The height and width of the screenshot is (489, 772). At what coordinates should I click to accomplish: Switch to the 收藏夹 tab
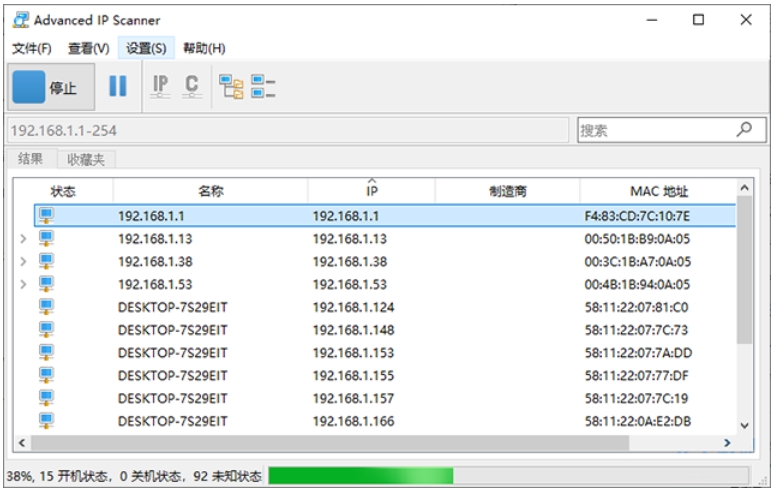pyautogui.click(x=86, y=160)
